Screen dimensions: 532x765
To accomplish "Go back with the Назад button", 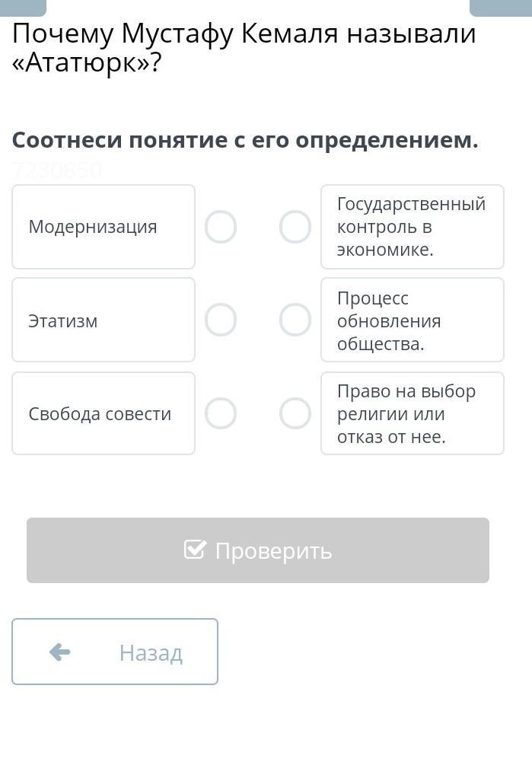I will point(115,652).
